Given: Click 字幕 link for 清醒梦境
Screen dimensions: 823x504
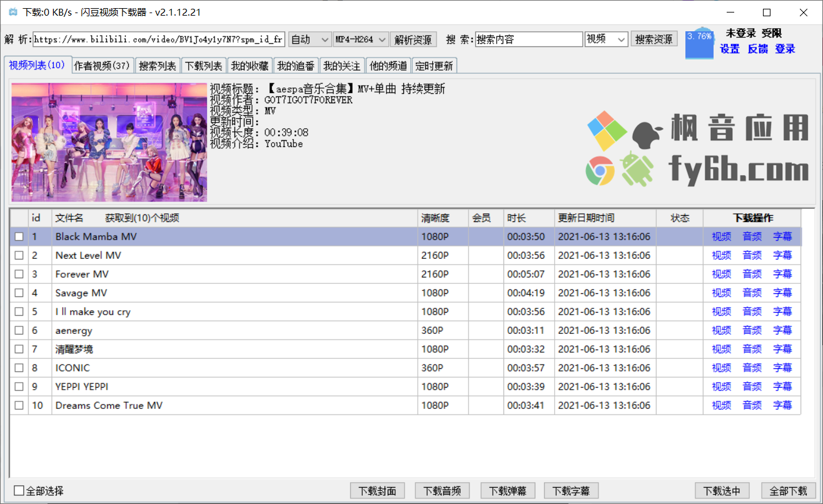Looking at the screenshot, I should click(783, 350).
